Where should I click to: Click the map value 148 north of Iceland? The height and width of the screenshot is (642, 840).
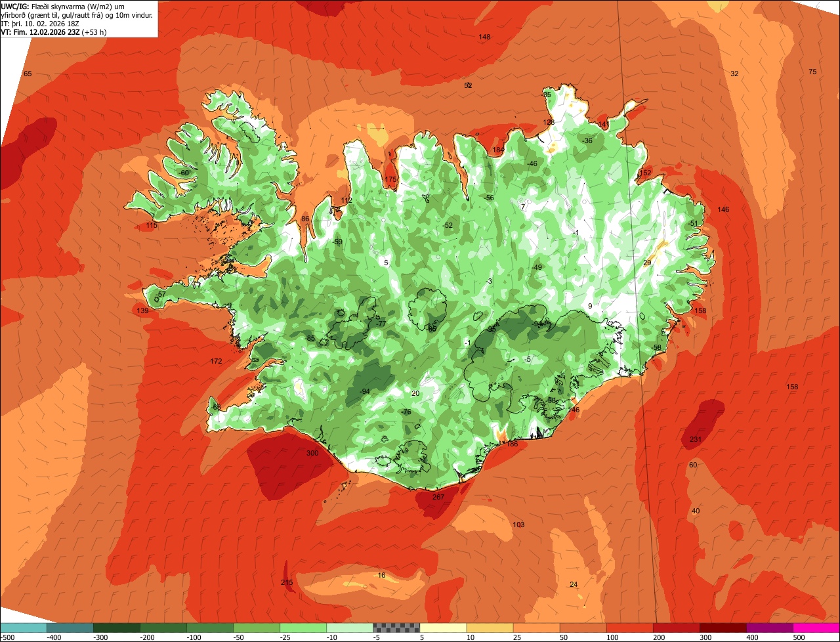484,37
